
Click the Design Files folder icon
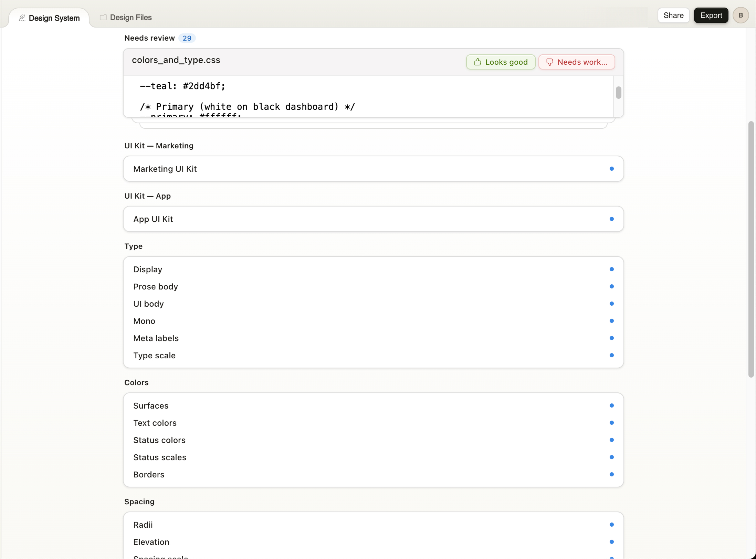(103, 17)
